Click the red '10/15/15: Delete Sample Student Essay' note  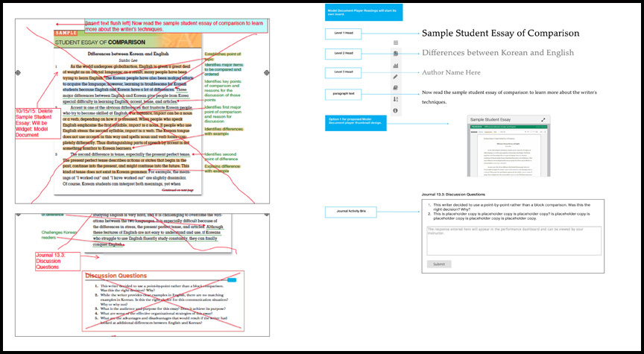[x=38, y=123]
